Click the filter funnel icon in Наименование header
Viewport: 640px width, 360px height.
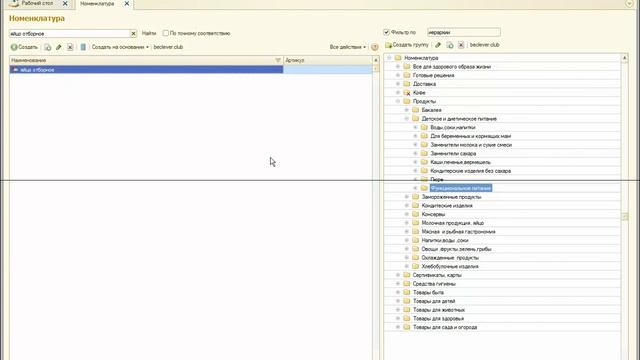278,60
